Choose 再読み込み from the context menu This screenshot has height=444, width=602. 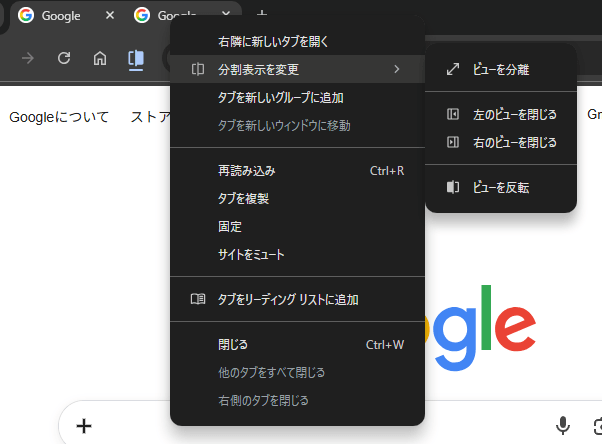[x=298, y=171]
